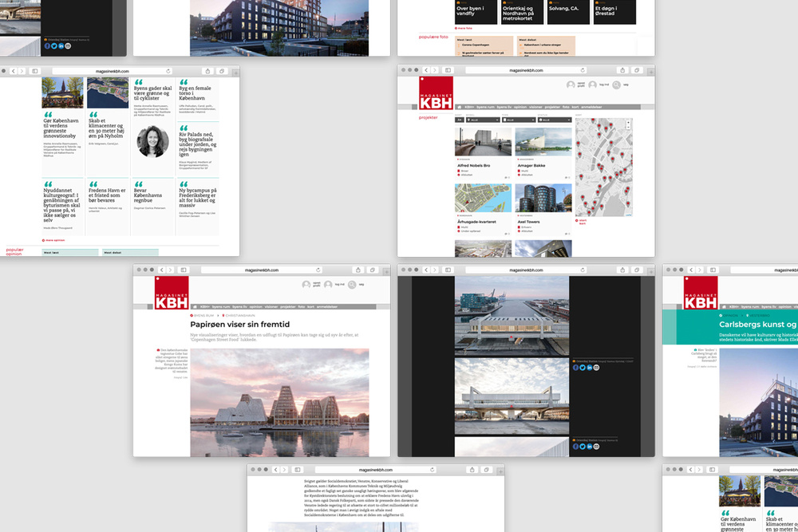Go back in the Papirøen article window
The height and width of the screenshot is (532, 798).
(x=162, y=270)
